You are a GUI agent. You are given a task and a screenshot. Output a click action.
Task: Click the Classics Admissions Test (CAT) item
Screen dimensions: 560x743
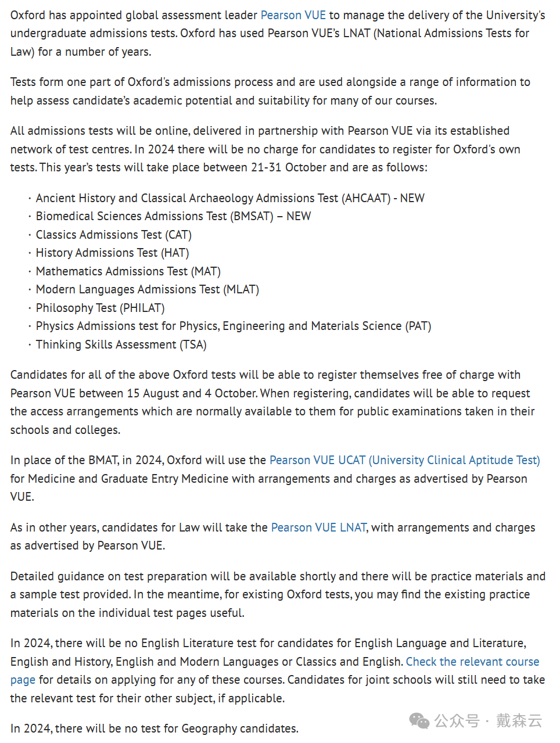click(114, 235)
